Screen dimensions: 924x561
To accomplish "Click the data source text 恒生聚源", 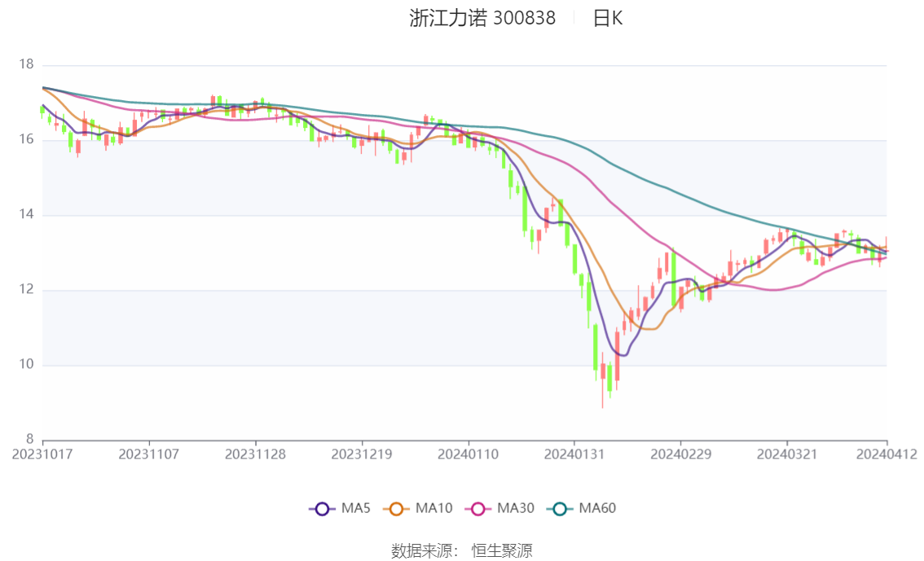I will (501, 551).
